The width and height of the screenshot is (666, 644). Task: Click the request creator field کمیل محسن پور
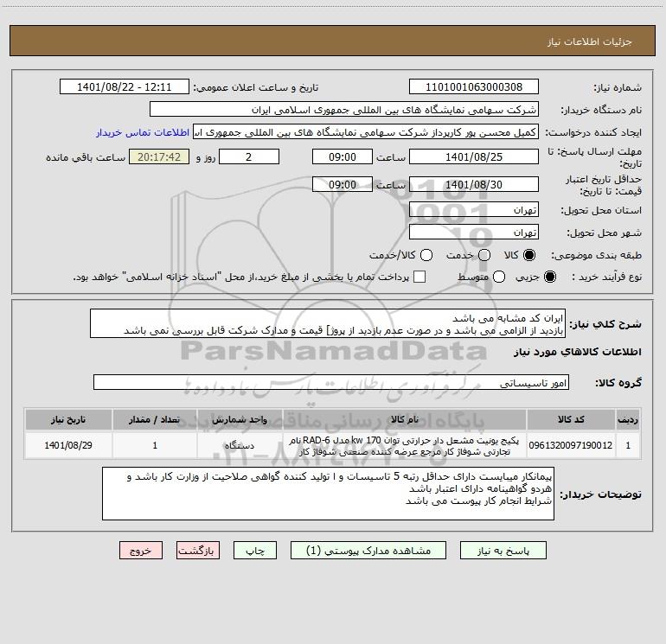(366, 132)
